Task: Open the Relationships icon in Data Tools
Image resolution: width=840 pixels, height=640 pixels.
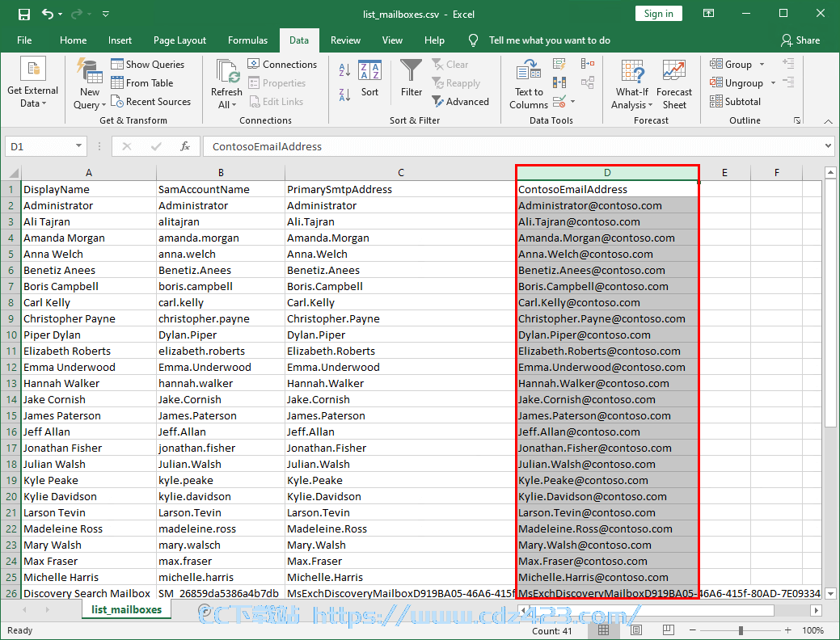Action: pyautogui.click(x=588, y=83)
